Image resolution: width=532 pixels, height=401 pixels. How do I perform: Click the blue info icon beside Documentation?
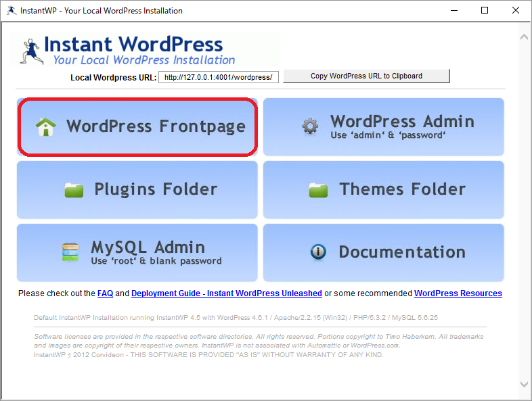pos(318,252)
